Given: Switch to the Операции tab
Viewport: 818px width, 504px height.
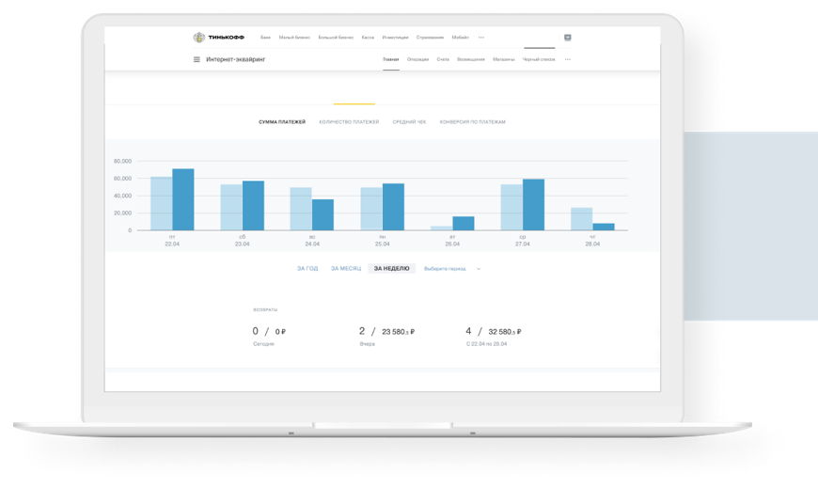Looking at the screenshot, I should pos(418,59).
